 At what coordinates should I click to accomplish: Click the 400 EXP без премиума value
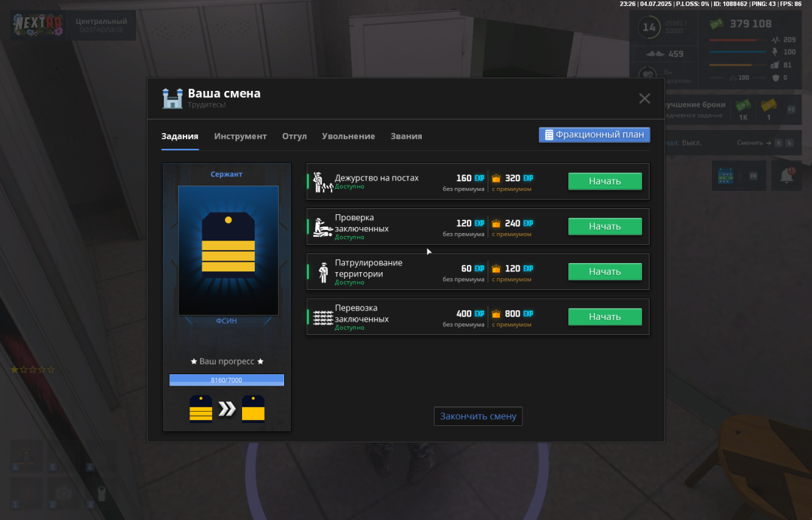(x=470, y=313)
